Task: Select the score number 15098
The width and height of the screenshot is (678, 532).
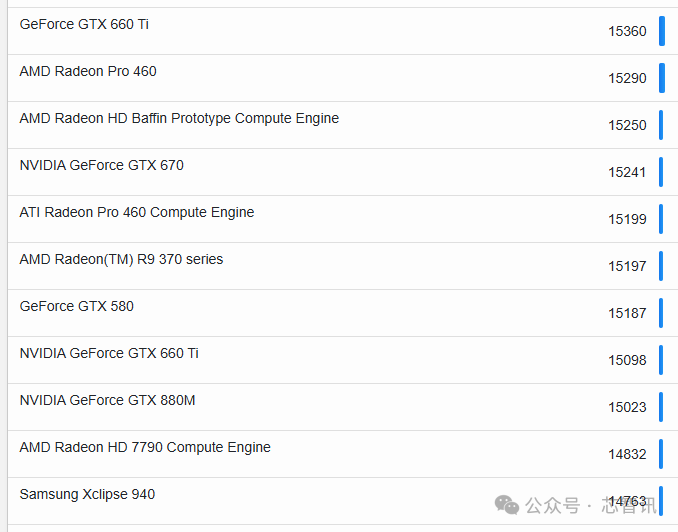Action: point(627,360)
